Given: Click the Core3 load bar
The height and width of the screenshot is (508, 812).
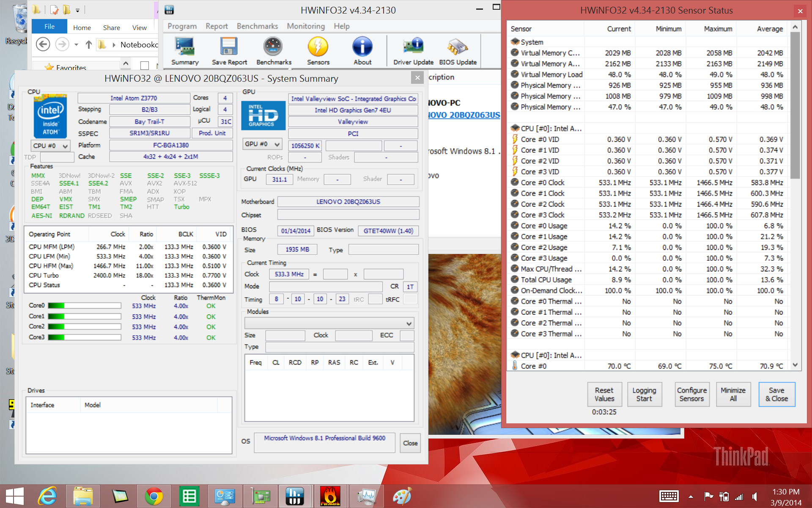Looking at the screenshot, I should [85, 337].
